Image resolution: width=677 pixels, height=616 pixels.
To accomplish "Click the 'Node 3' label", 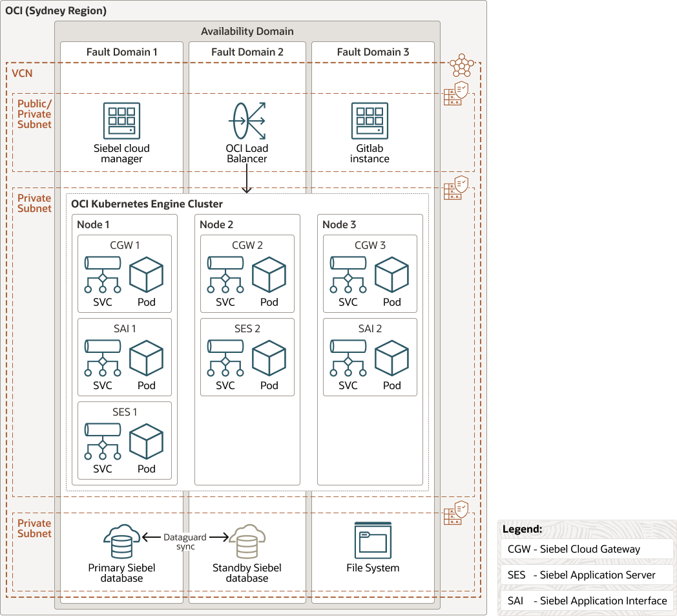I will click(339, 225).
